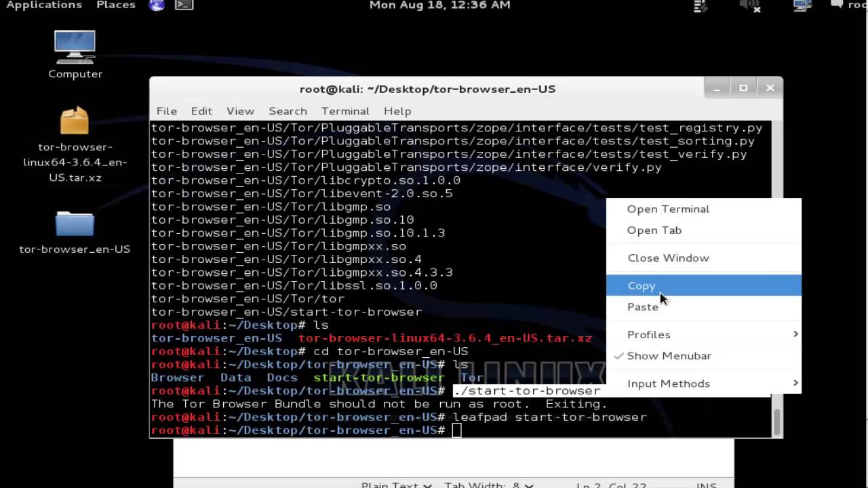This screenshot has width=868, height=488.
Task: Open the terminal View menu
Action: pyautogui.click(x=240, y=111)
